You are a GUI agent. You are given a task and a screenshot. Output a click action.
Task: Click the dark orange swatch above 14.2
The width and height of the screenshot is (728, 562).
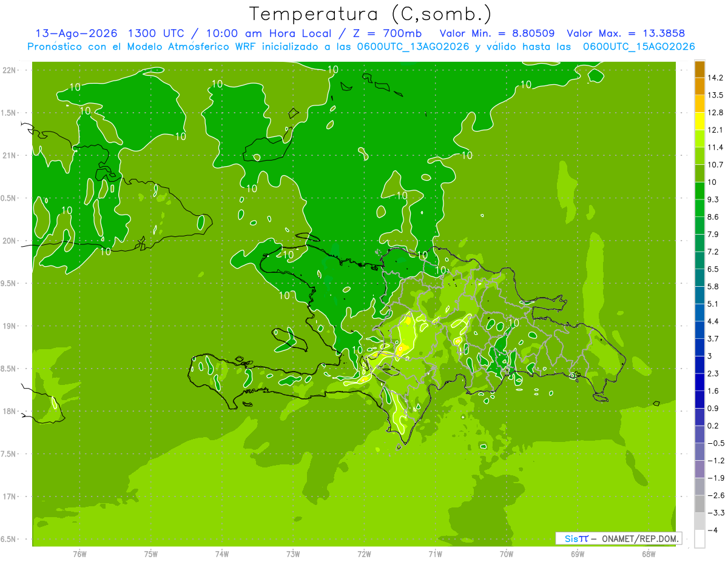pyautogui.click(x=699, y=69)
